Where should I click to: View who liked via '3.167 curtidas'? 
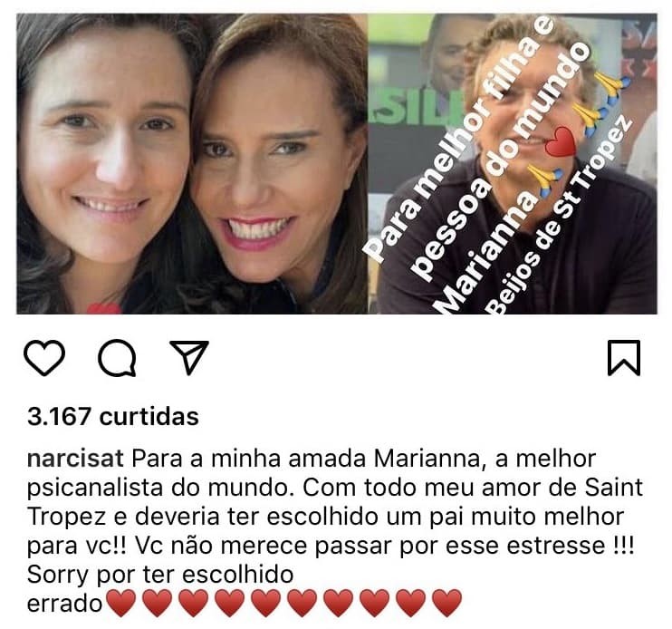(x=113, y=416)
